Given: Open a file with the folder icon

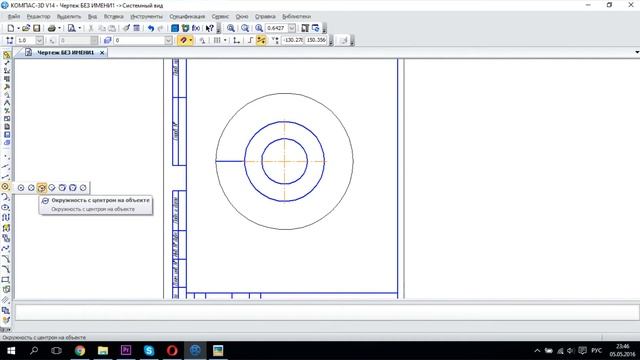Looking at the screenshot, I should tap(26, 28).
